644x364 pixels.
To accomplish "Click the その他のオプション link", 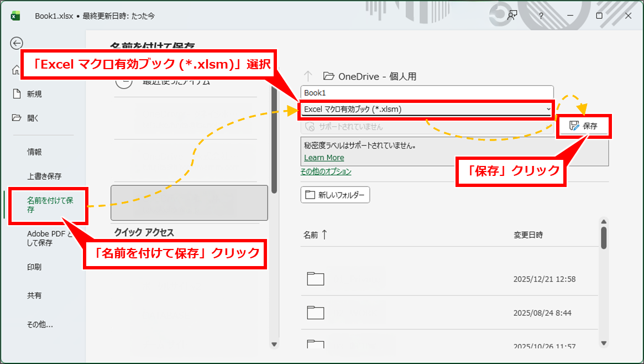I will tap(326, 171).
